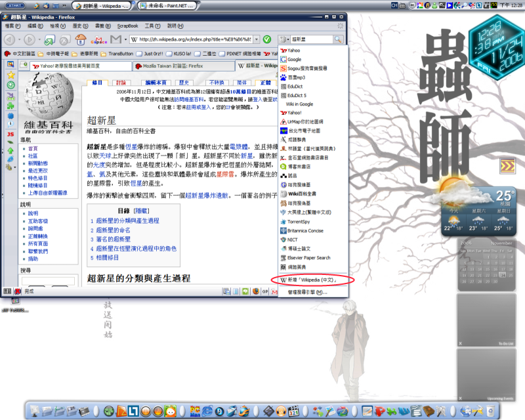Viewport: 525px width, 420px height.
Task: Open the 中文討論區 bookmark
Action: 20,54
